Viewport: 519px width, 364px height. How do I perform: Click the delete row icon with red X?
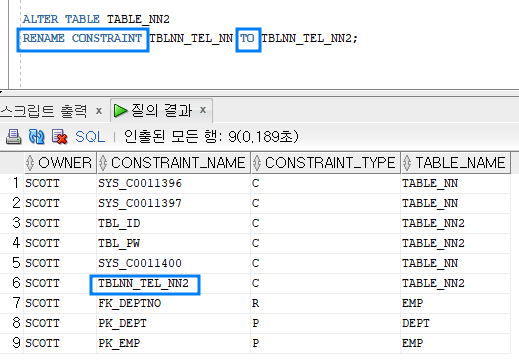pyautogui.click(x=60, y=137)
